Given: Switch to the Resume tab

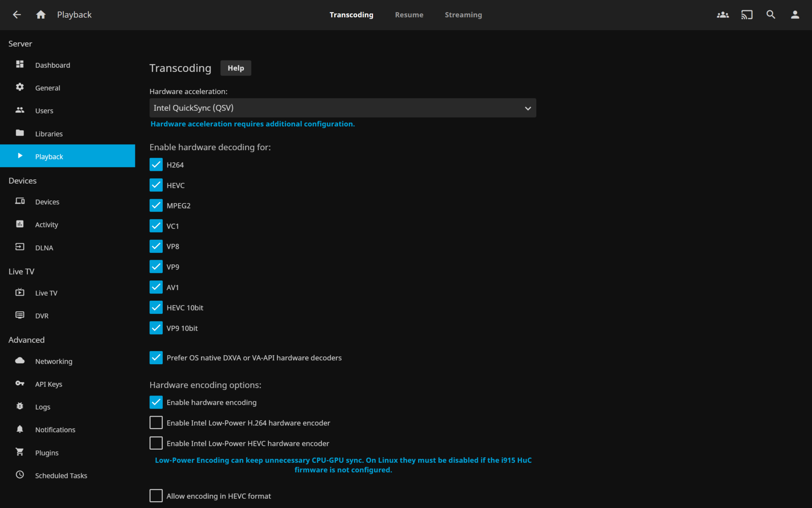Looking at the screenshot, I should click(x=408, y=15).
